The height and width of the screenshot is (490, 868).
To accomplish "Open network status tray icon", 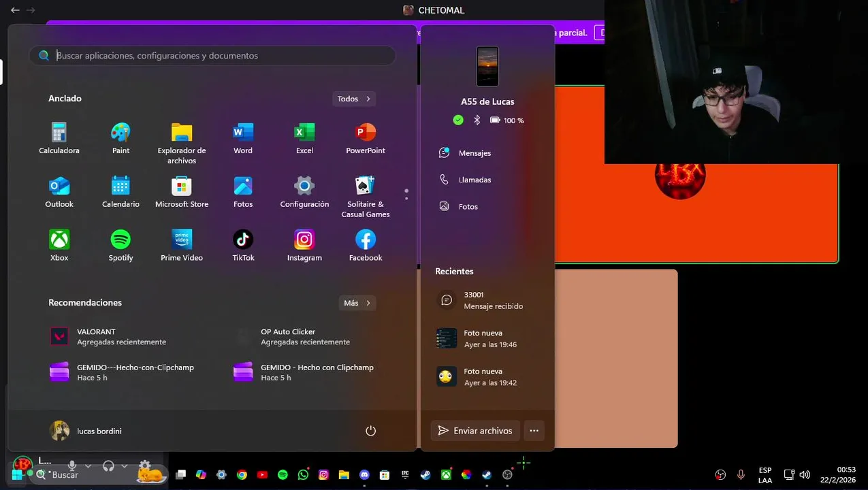I will point(789,475).
